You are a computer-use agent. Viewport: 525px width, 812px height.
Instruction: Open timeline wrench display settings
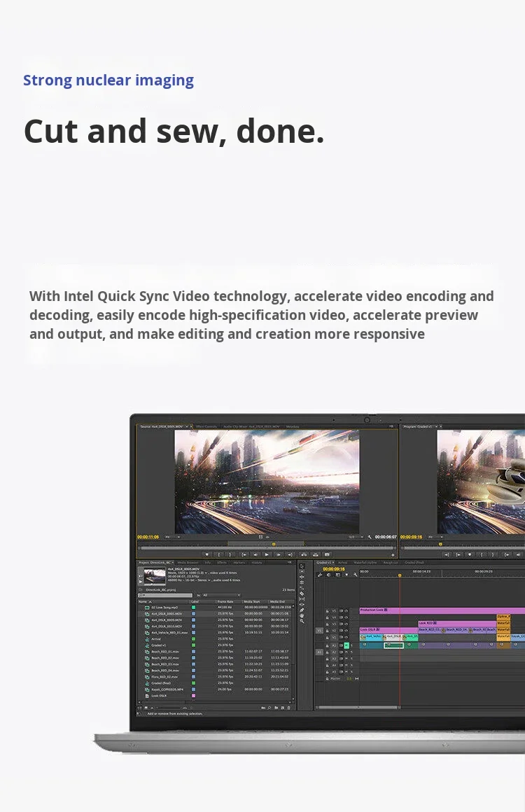(355, 574)
